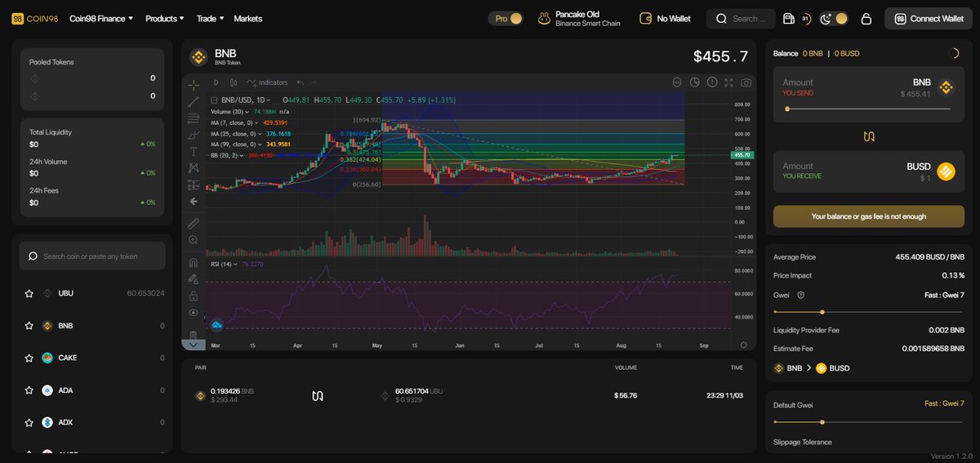Hide all drawings using the eye icon
Image resolution: width=980 pixels, height=463 pixels.
[x=194, y=313]
